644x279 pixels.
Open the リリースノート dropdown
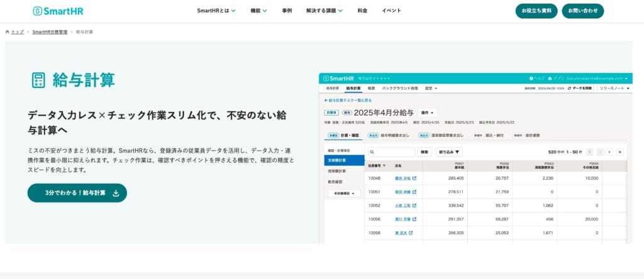[614, 88]
